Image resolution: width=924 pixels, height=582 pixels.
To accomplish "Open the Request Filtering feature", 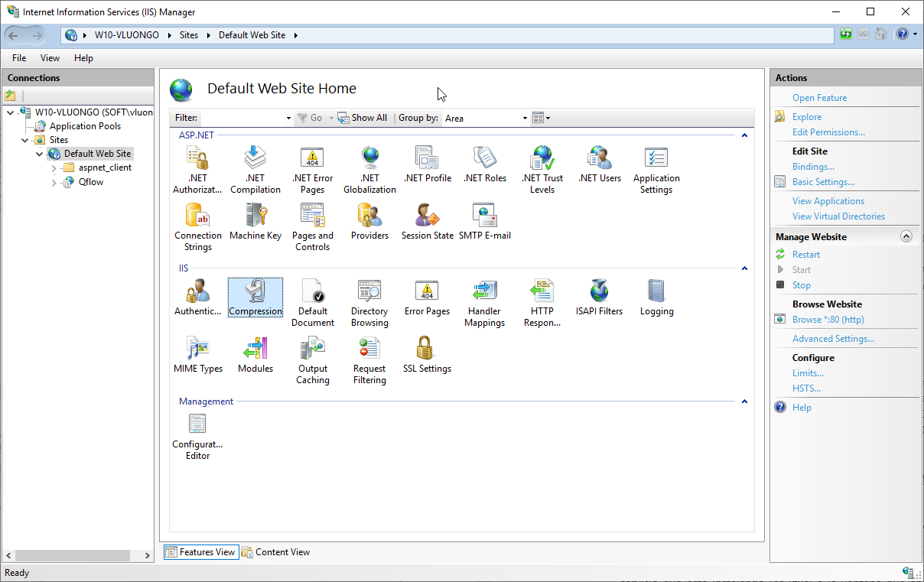I will coord(369,360).
